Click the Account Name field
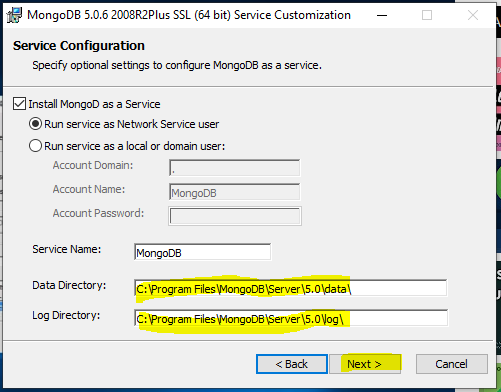 click(x=235, y=192)
